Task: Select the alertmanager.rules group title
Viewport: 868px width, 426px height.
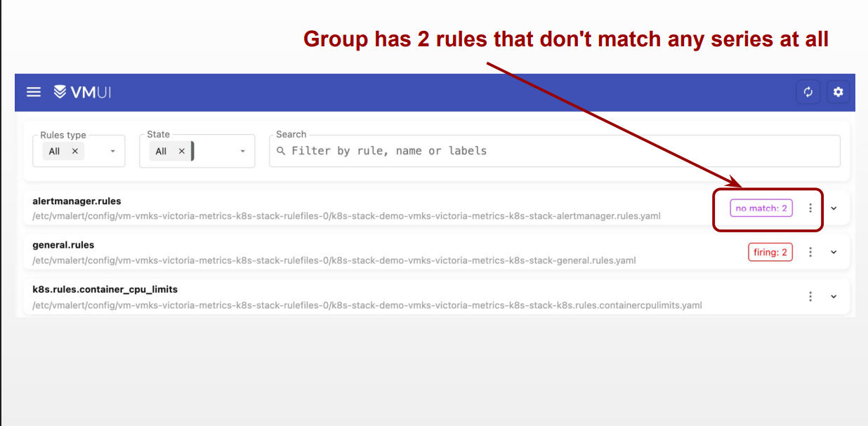Action: [77, 201]
